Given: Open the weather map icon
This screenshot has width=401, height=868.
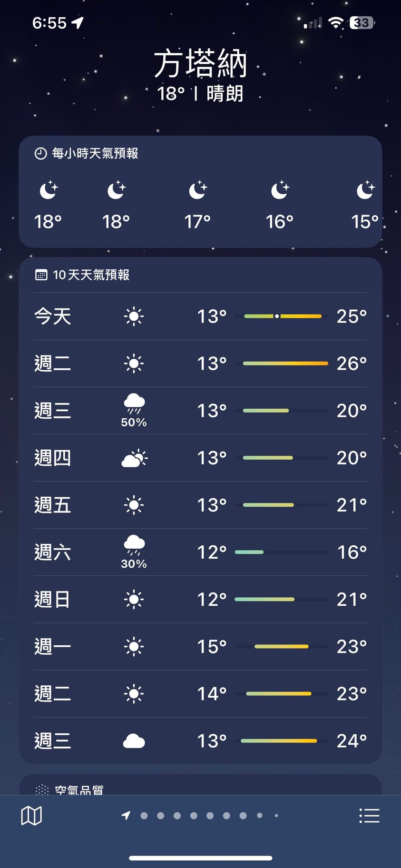Looking at the screenshot, I should click(31, 816).
